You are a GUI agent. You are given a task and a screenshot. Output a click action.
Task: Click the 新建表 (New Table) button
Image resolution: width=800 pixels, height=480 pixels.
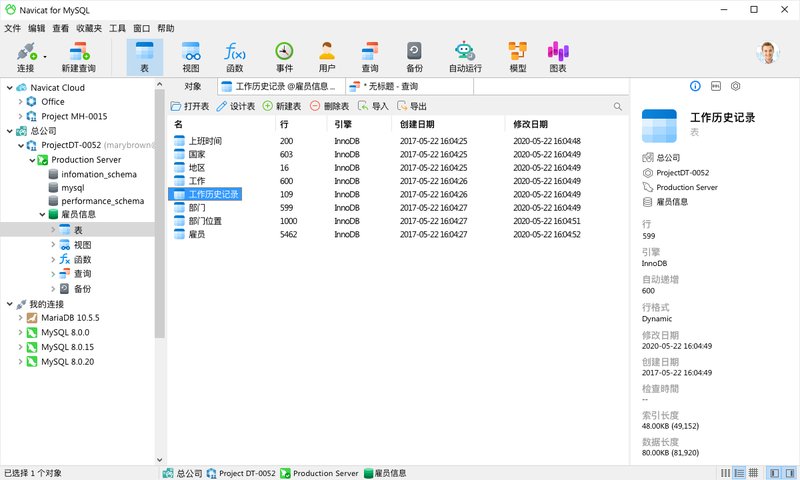[x=281, y=106]
